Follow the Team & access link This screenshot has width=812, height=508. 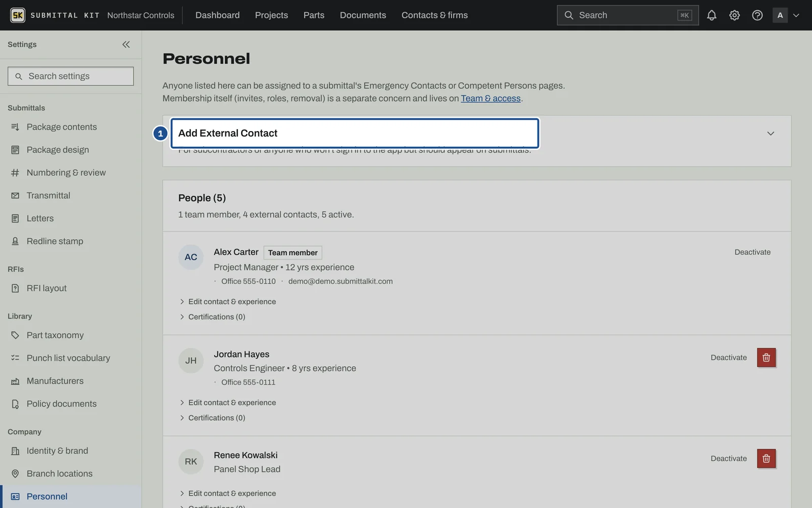[491, 99]
